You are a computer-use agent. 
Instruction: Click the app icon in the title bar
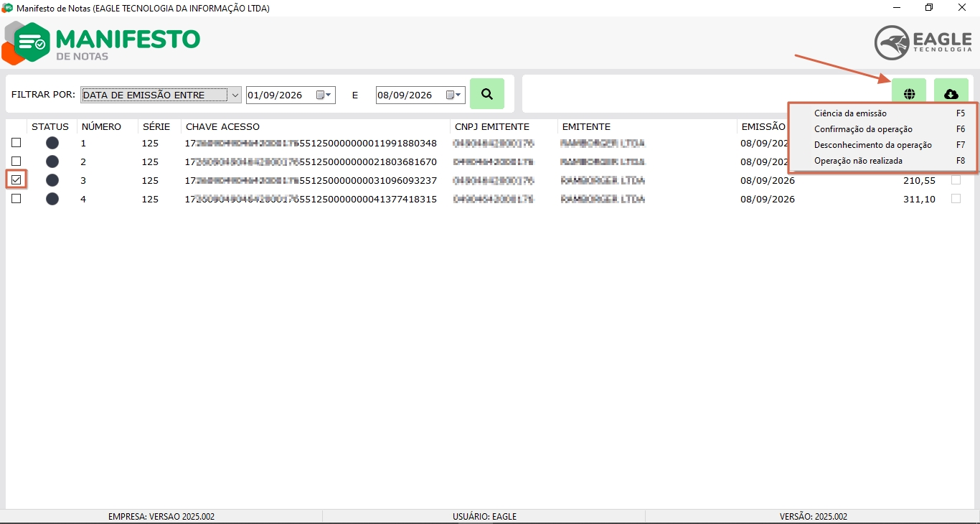(7, 8)
